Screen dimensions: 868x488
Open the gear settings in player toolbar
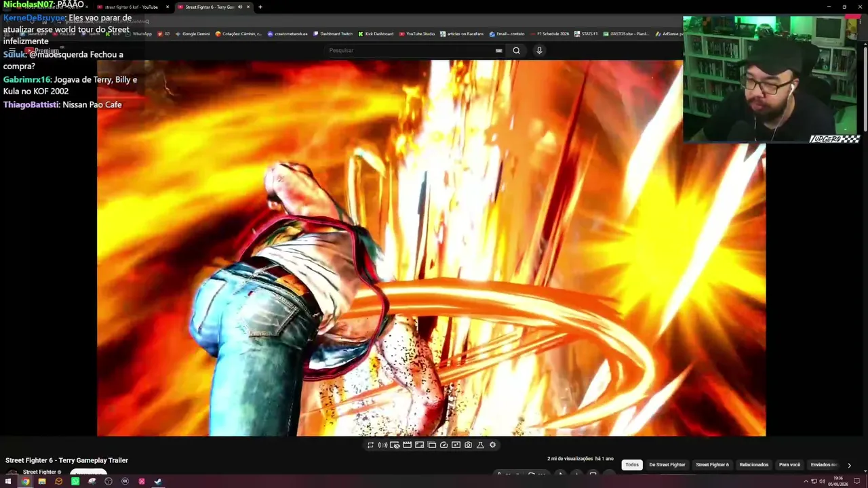pyautogui.click(x=492, y=445)
